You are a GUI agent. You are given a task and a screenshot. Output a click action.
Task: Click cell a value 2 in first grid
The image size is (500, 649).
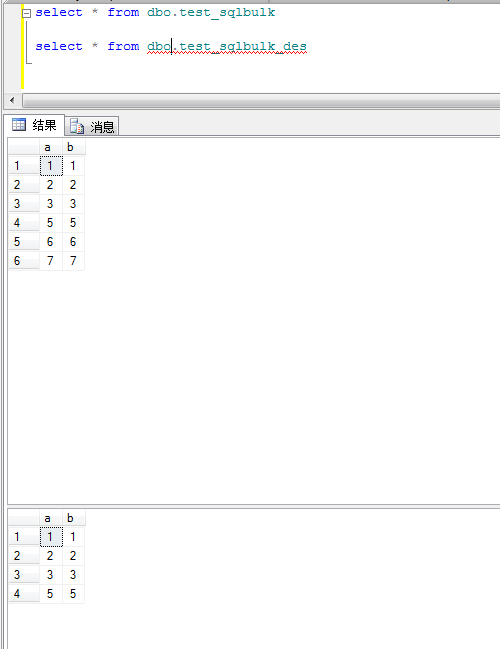pyautogui.click(x=51, y=185)
